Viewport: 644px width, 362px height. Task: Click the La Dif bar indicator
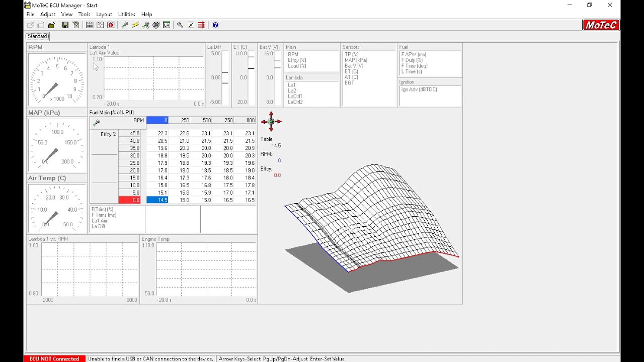pyautogui.click(x=225, y=77)
